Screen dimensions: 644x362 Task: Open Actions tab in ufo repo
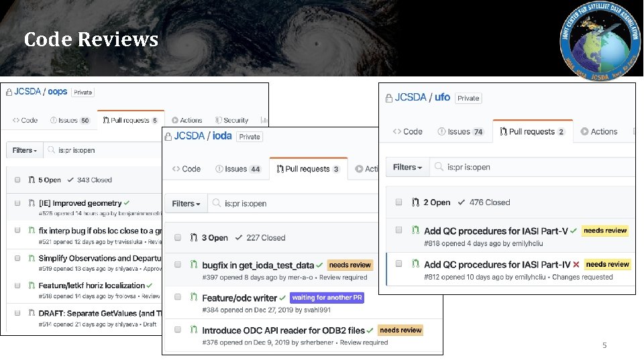pos(599,131)
